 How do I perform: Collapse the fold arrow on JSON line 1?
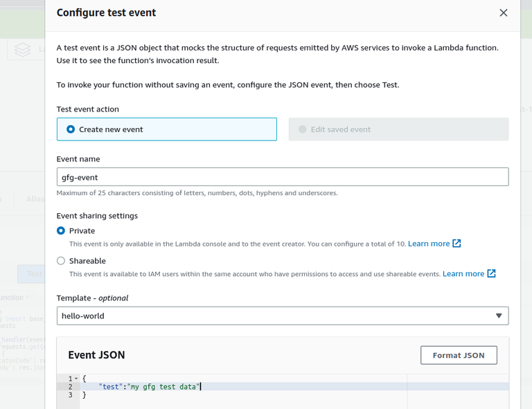tap(76, 379)
